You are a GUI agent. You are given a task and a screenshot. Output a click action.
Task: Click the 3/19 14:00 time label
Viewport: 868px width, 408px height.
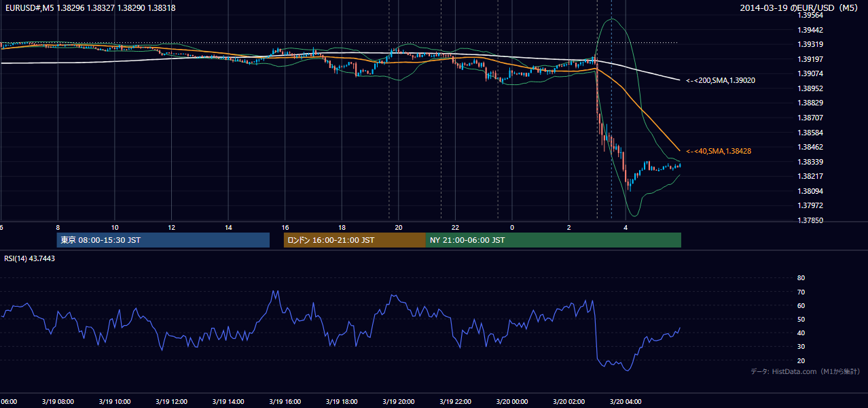[228, 402]
